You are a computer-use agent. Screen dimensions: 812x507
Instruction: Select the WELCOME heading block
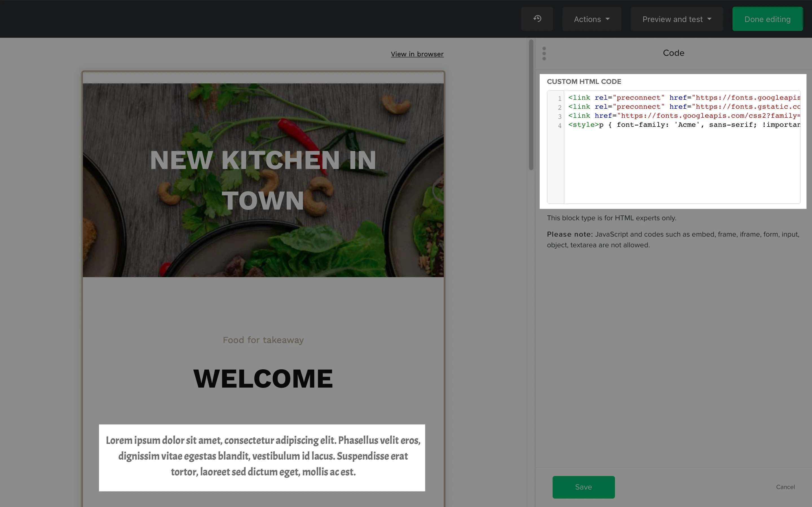pos(263,379)
